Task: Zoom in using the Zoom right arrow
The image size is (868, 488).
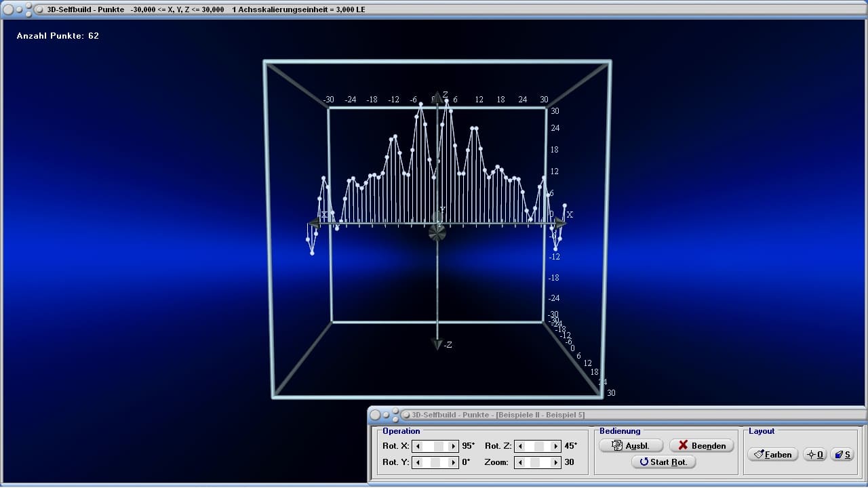Action: tap(556, 462)
